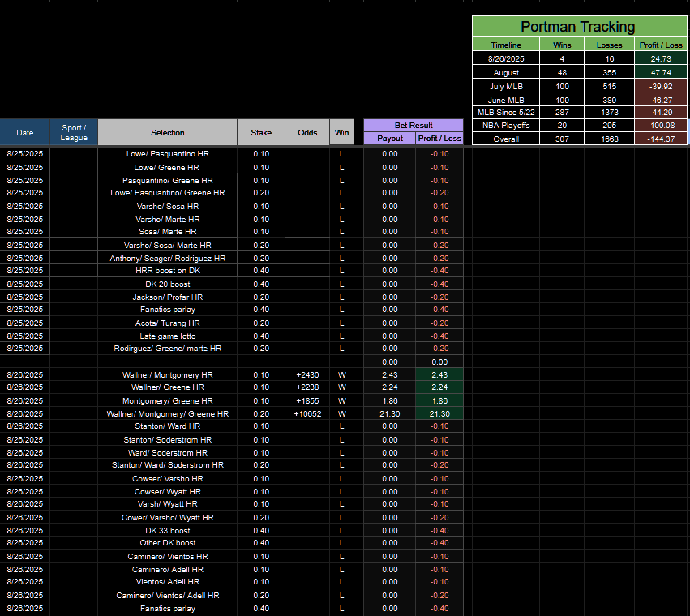Click the Lowe/ Pasquantino/ Greene HR cell
Screen dimensions: 690x616
tap(168, 193)
